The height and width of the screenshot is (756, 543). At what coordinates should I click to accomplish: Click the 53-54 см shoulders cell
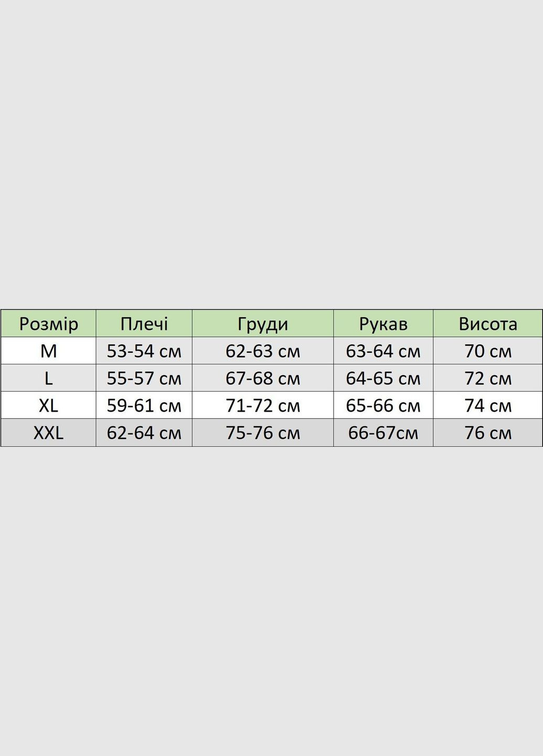click(x=144, y=351)
